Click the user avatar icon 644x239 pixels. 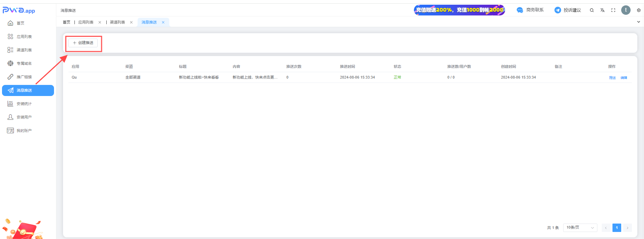tap(626, 10)
